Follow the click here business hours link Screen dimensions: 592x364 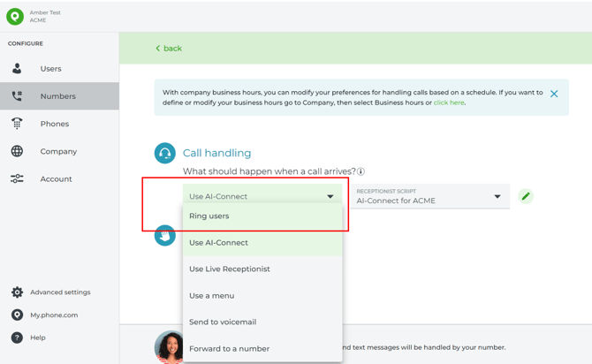(449, 102)
